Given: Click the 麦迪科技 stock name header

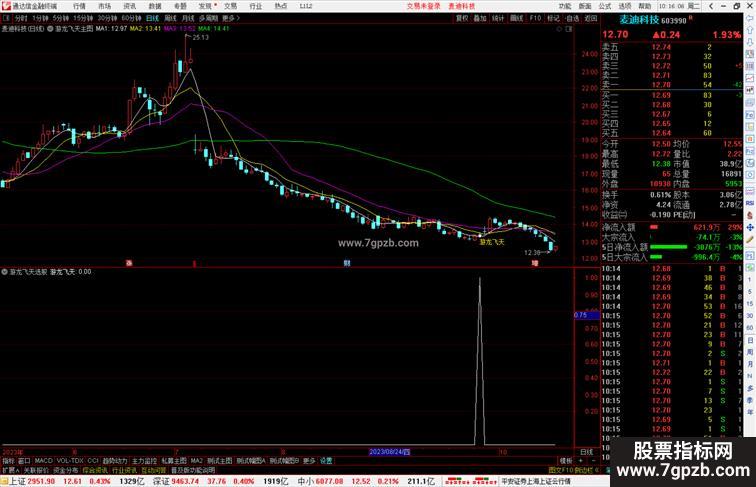Looking at the screenshot, I should click(639, 20).
